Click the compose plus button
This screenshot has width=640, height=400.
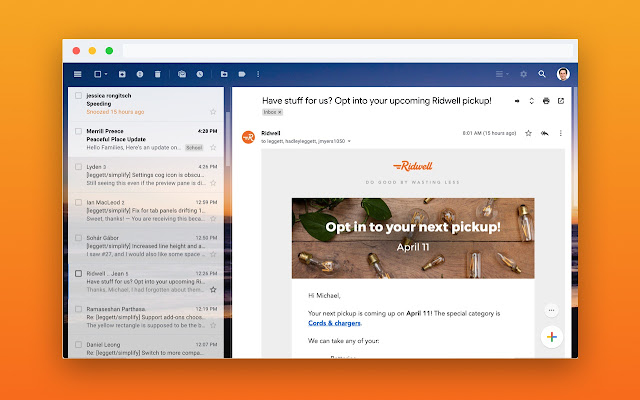552,337
